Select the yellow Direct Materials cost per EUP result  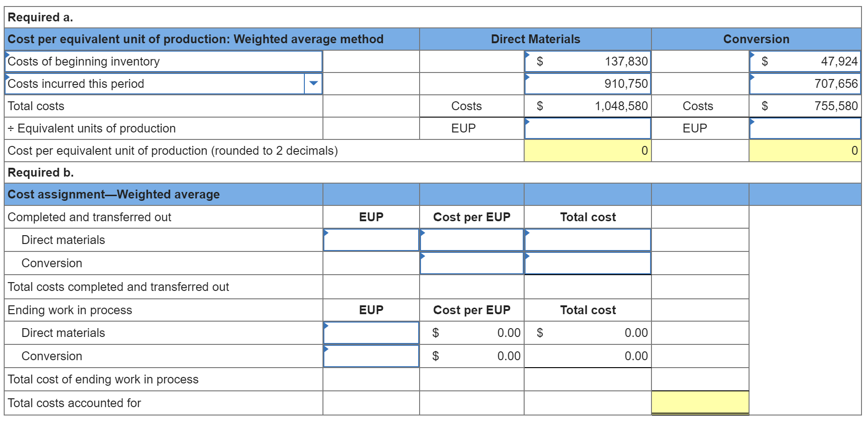point(588,151)
